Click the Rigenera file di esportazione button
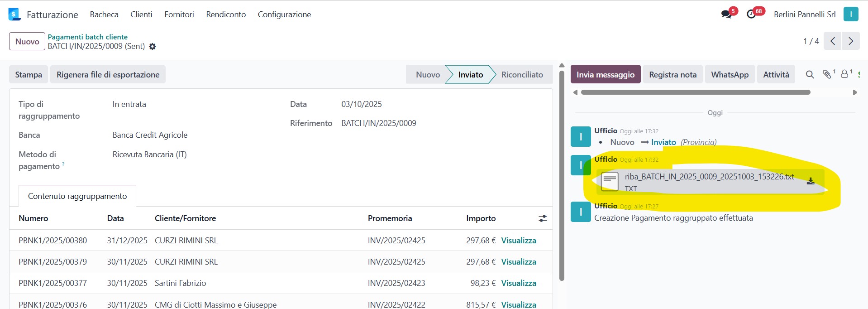 pos(108,75)
